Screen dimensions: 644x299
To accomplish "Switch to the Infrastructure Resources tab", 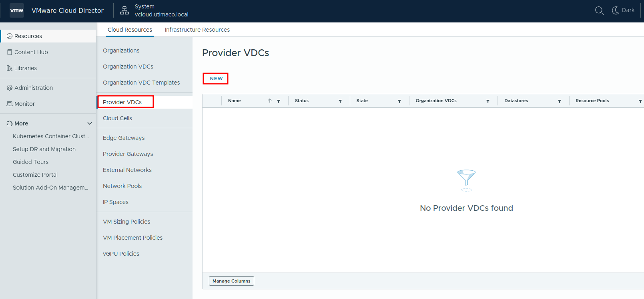I will [x=197, y=30].
